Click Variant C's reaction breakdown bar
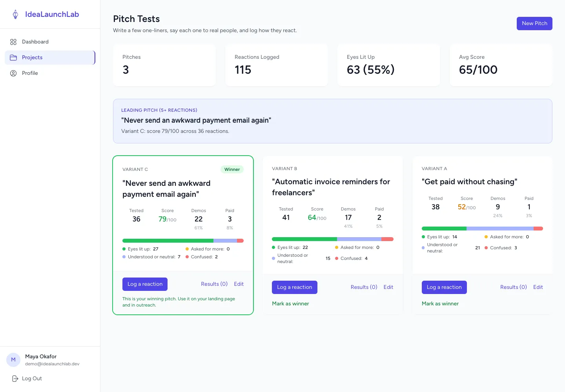Screen dimensions: 565x392 tap(183, 241)
